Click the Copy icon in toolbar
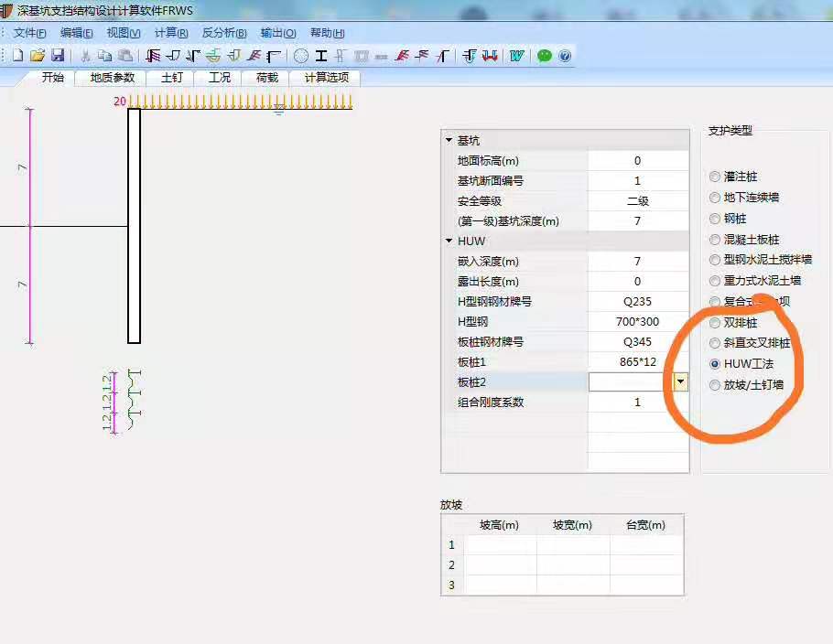 click(x=104, y=56)
